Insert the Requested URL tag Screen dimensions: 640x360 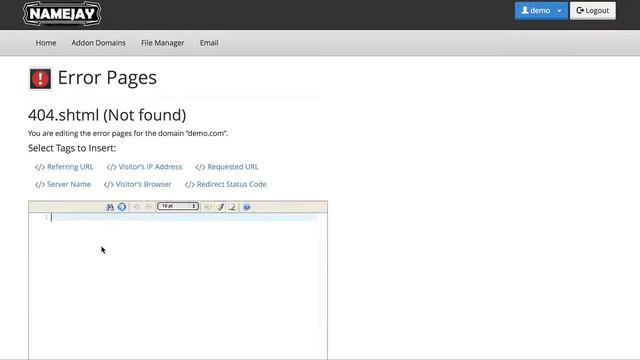[227, 167]
